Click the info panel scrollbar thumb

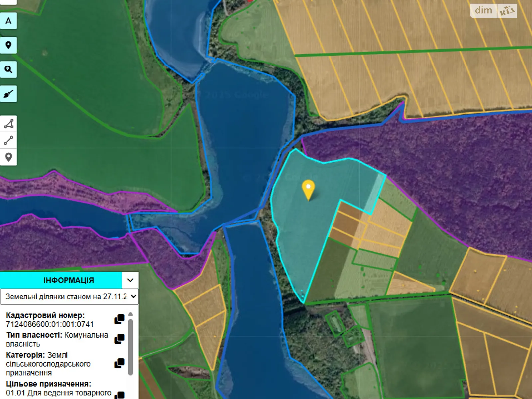(131, 346)
